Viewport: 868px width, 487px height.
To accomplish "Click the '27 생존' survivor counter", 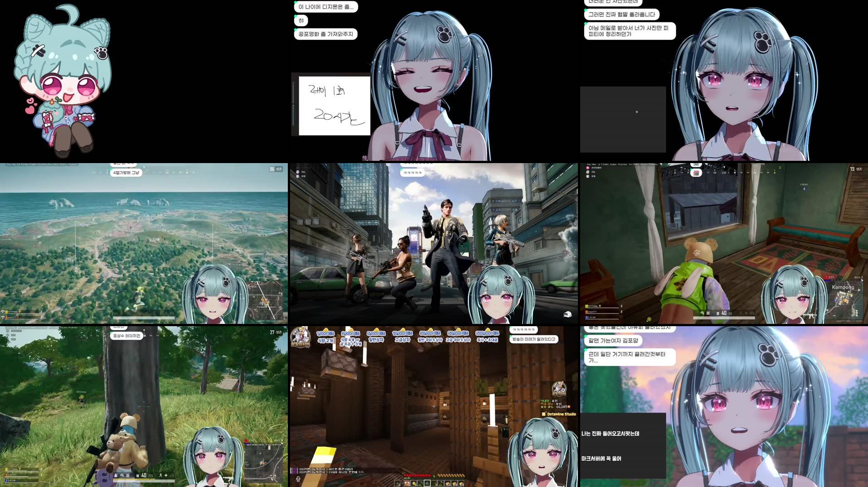I will 276,332.
